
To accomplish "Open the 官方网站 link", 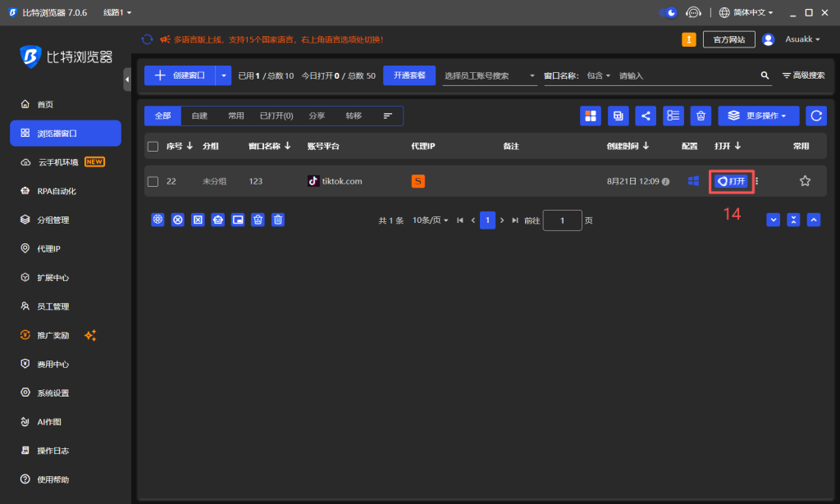I will [x=728, y=39].
